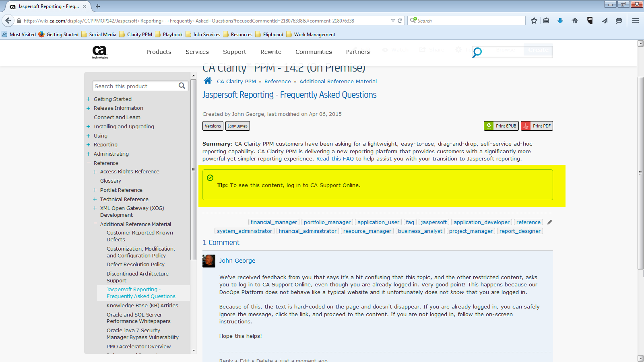644x362 pixels.
Task: Open the Social Media bookmarks folder
Action: [99, 34]
